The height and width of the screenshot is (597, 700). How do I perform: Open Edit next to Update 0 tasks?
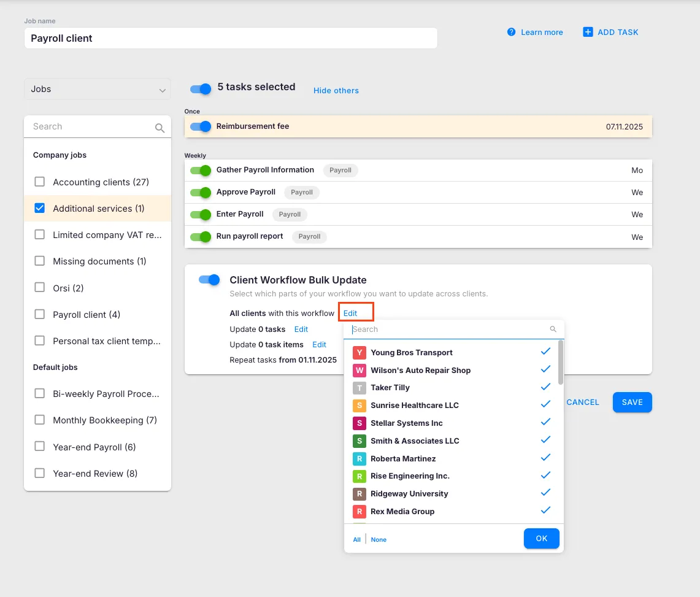[x=301, y=329]
